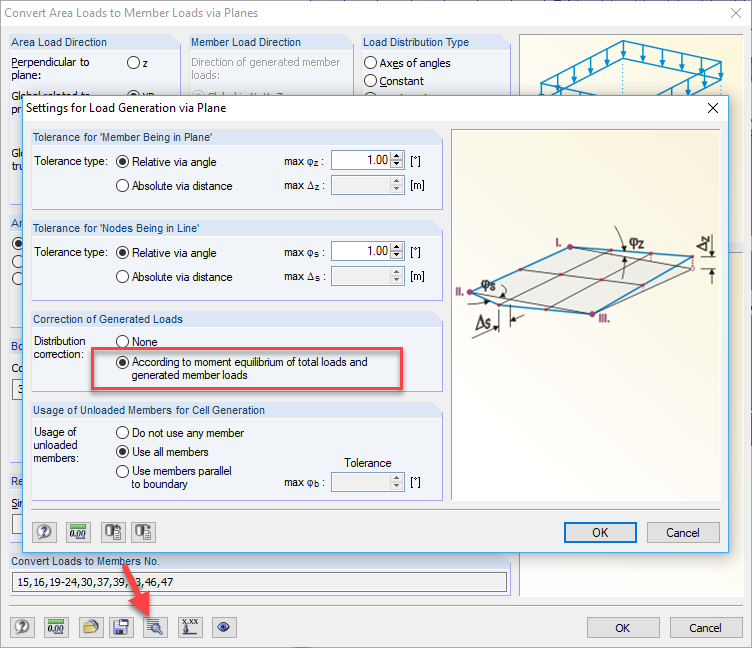Open help in the Convert Area Loads window

(x=22, y=627)
